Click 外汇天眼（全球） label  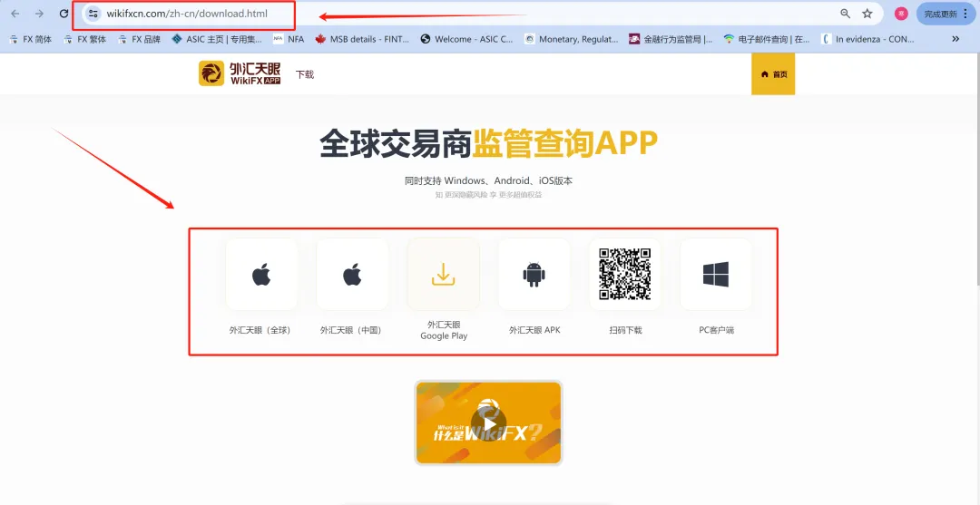click(260, 330)
